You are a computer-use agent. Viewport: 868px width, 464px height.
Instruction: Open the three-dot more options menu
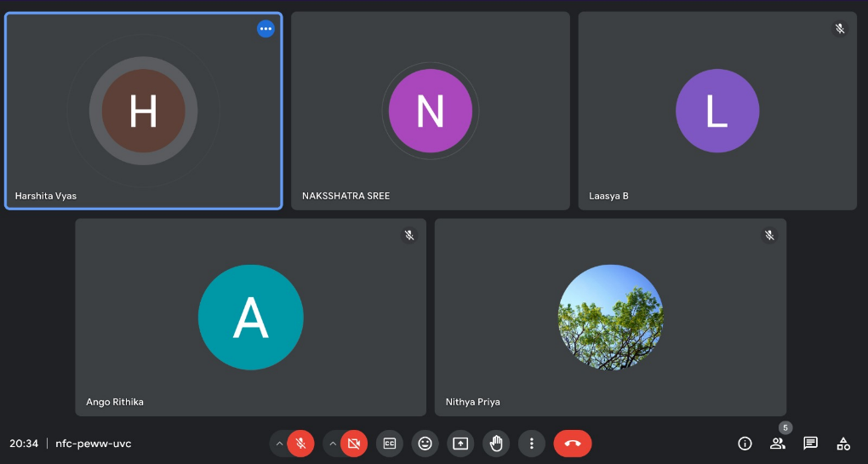tap(532, 444)
